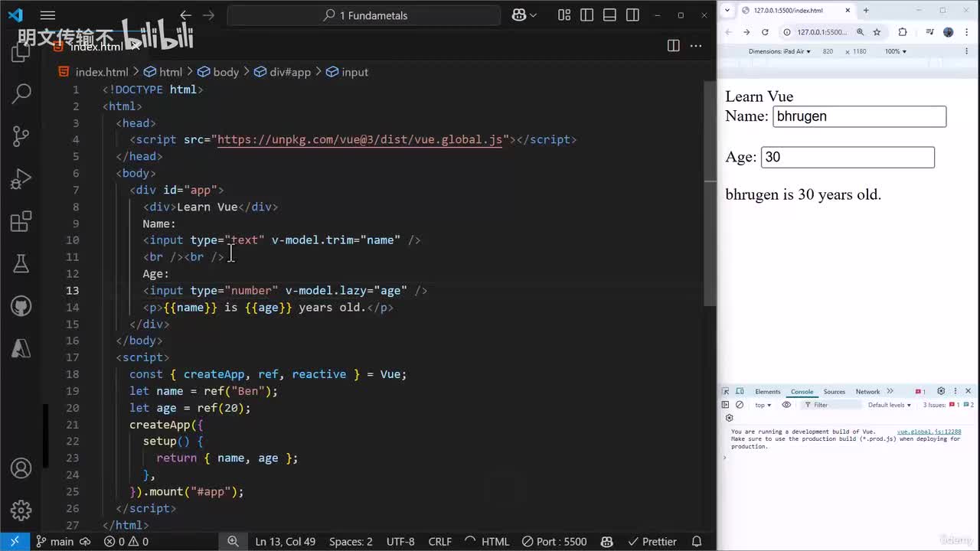980x551 pixels.
Task: Click Name input containing bhrugen
Action: (x=859, y=116)
